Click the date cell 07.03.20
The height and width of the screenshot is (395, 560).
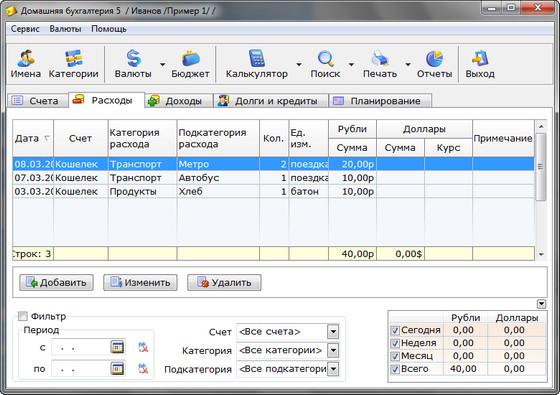point(33,178)
